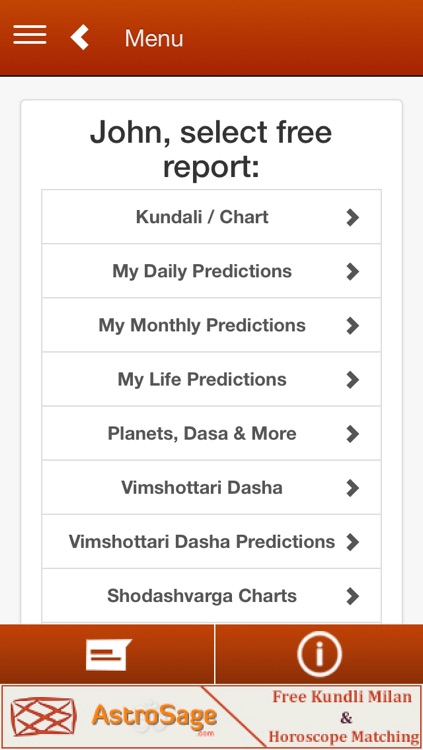This screenshot has height=750, width=423.
Task: Click chevron next to Kundali / Chart
Action: coord(353,217)
